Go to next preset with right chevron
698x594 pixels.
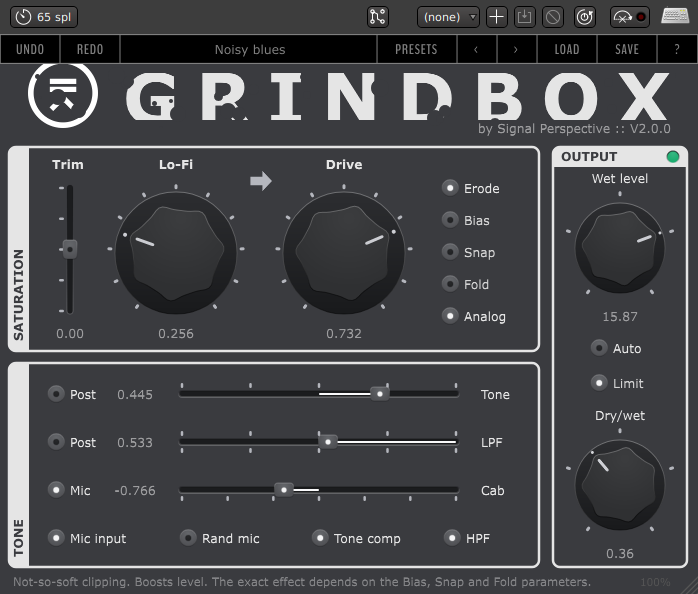[x=515, y=49]
